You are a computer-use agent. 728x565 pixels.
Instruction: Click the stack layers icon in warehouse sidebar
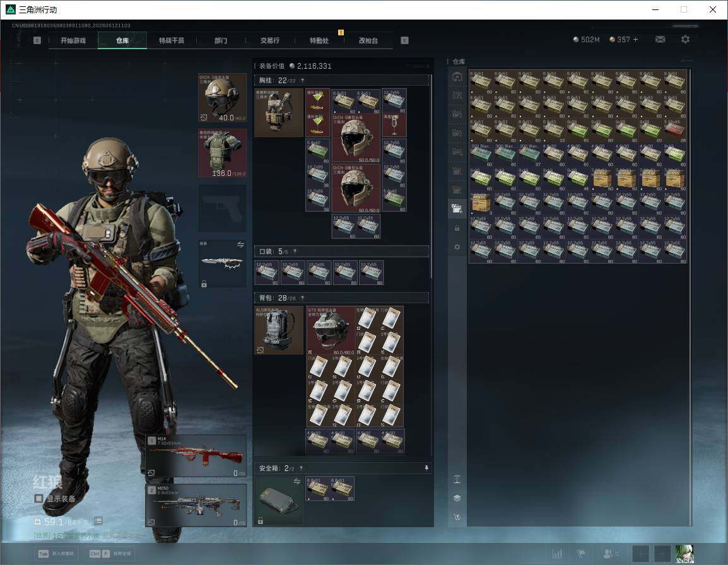457,498
